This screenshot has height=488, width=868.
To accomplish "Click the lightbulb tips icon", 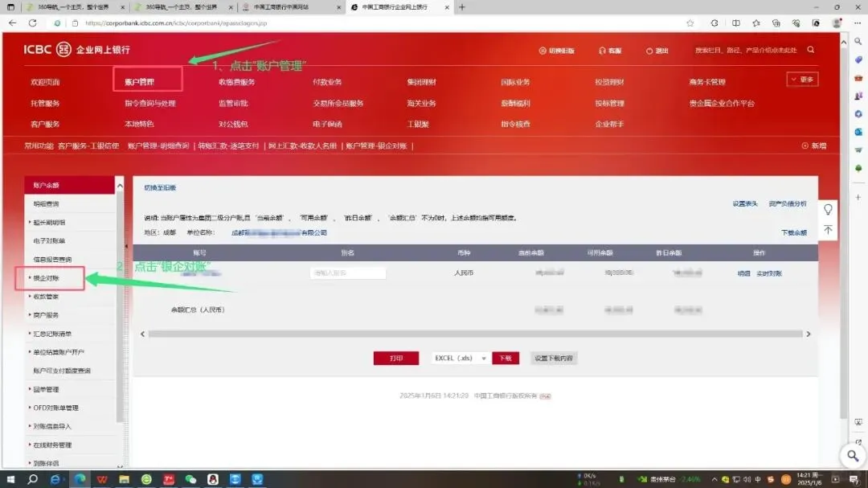I will coord(828,209).
